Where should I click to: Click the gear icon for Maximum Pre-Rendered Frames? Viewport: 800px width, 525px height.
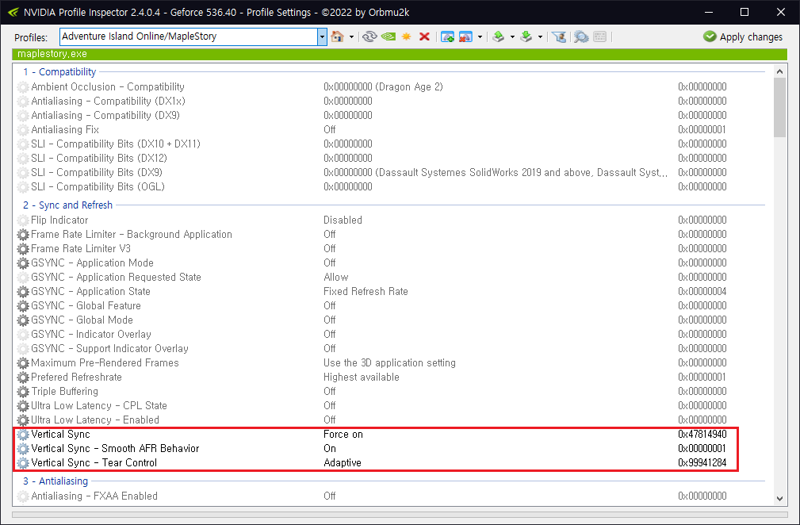(23, 363)
